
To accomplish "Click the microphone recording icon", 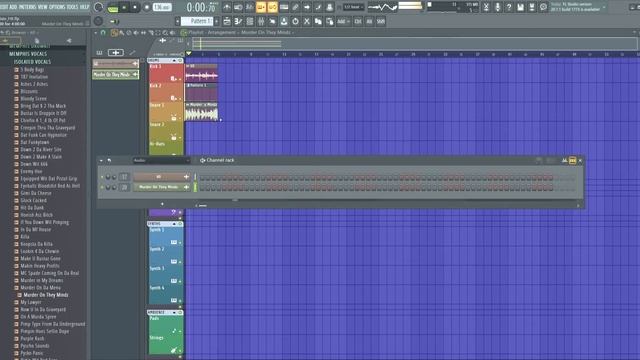I will (x=498, y=7).
